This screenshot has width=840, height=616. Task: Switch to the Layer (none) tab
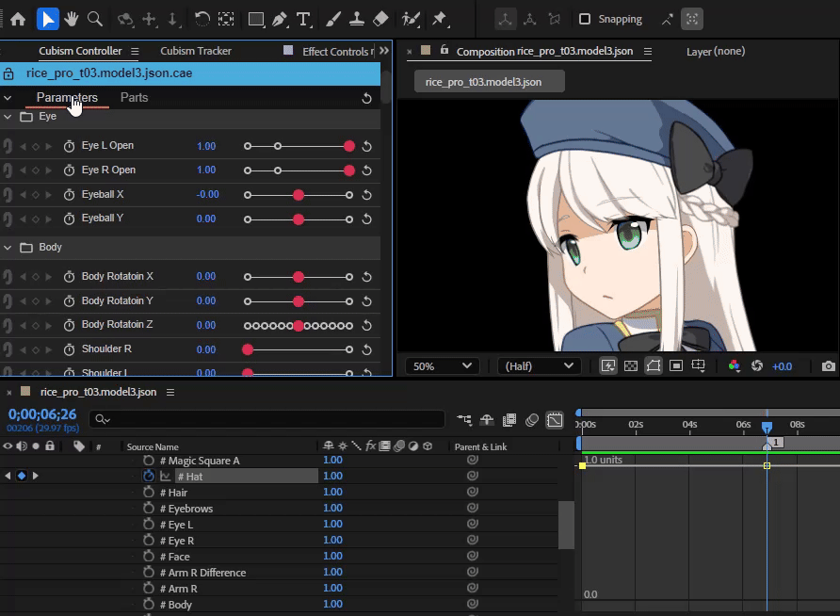click(716, 52)
